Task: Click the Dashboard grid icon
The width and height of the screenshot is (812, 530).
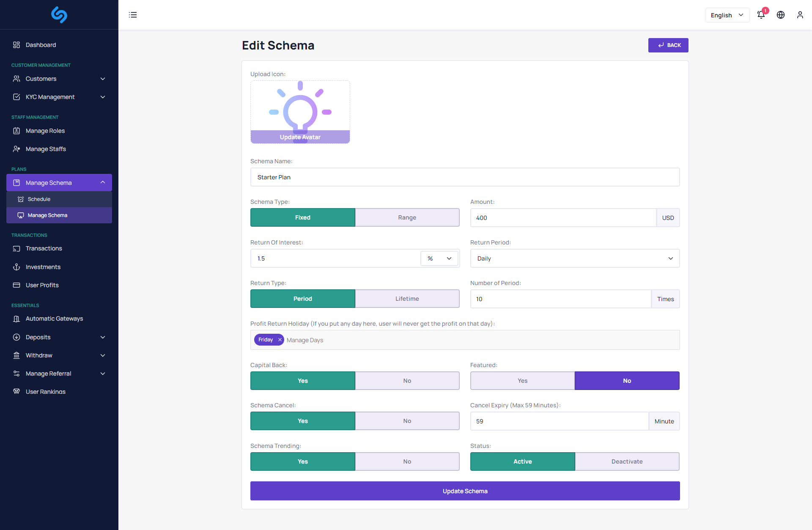Action: [16, 45]
